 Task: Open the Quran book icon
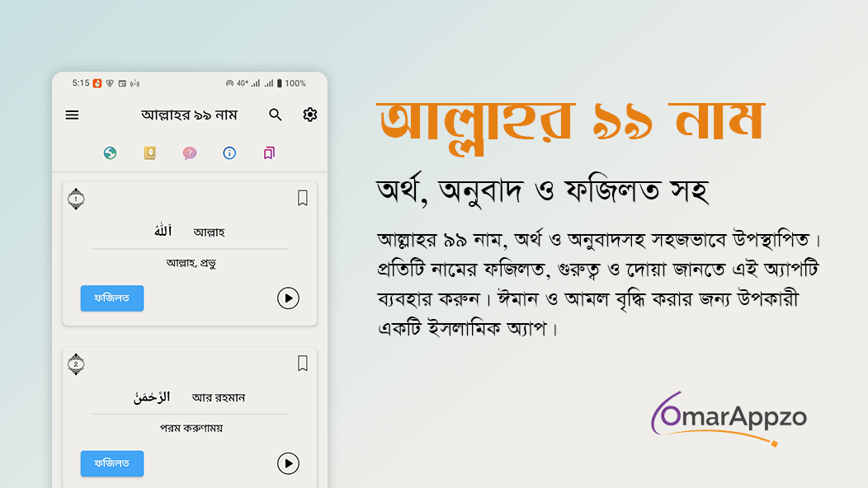pyautogui.click(x=149, y=153)
